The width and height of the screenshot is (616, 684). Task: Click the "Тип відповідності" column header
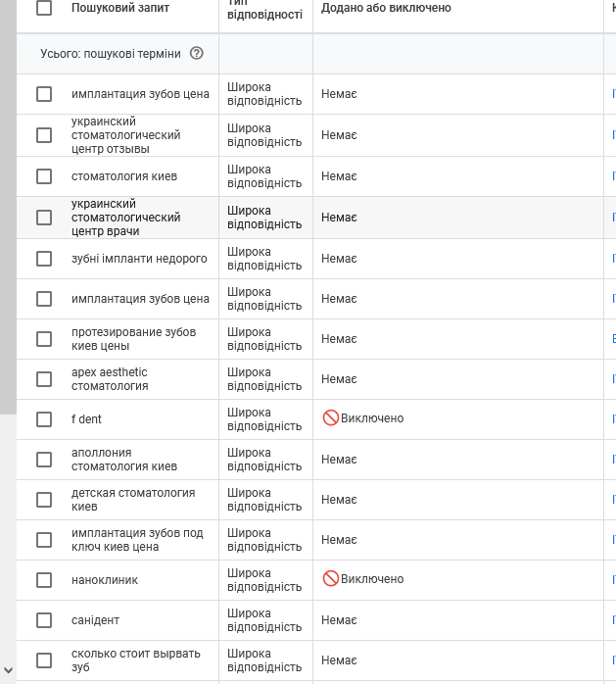pos(264,10)
